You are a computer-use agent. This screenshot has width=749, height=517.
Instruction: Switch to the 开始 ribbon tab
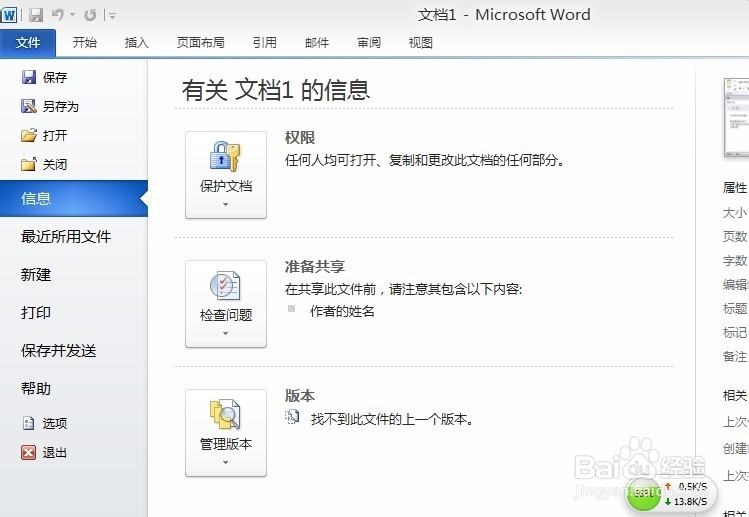pos(85,43)
